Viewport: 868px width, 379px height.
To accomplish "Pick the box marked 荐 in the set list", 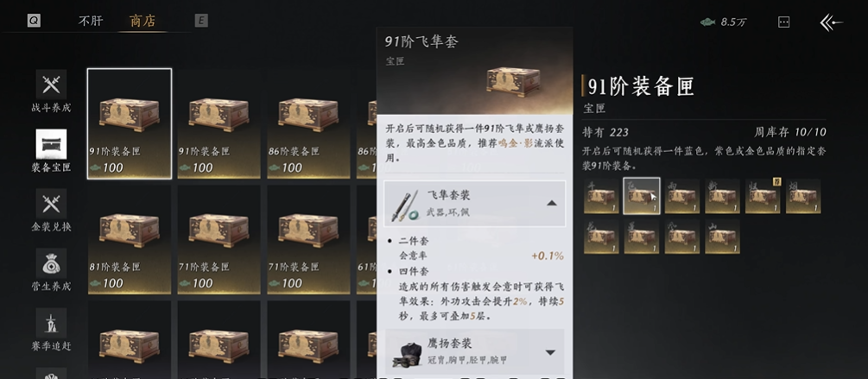I will pos(763,196).
